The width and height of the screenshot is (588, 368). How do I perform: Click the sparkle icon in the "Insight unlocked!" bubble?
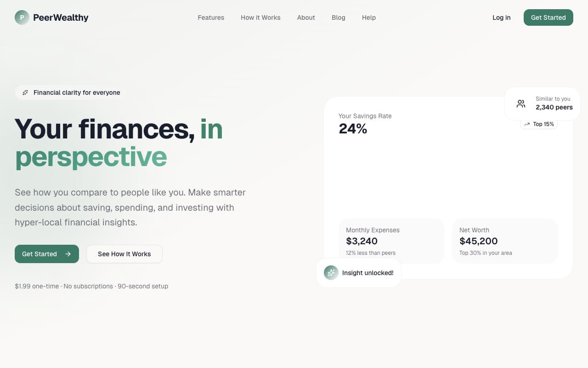coord(331,272)
